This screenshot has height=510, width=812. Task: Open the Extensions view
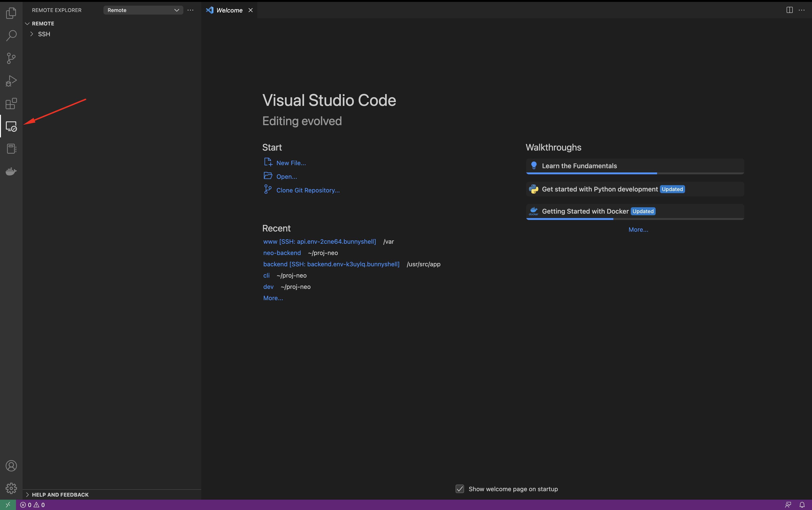[11, 104]
